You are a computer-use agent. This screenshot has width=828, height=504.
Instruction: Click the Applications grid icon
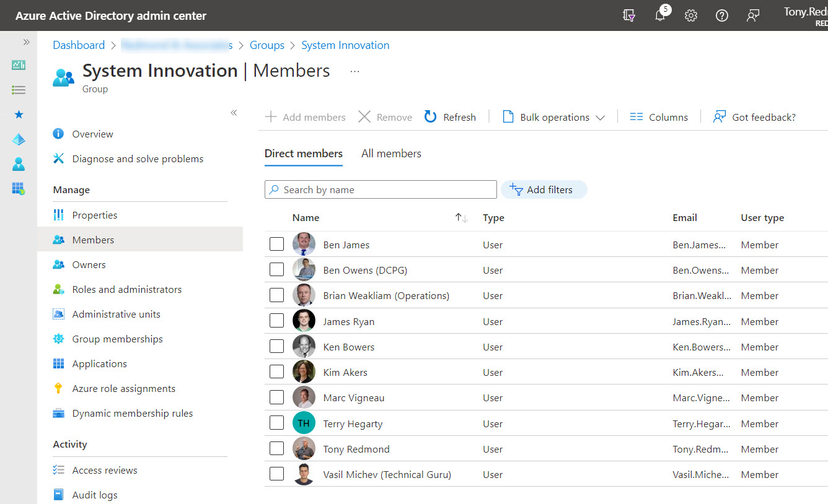[x=58, y=363]
